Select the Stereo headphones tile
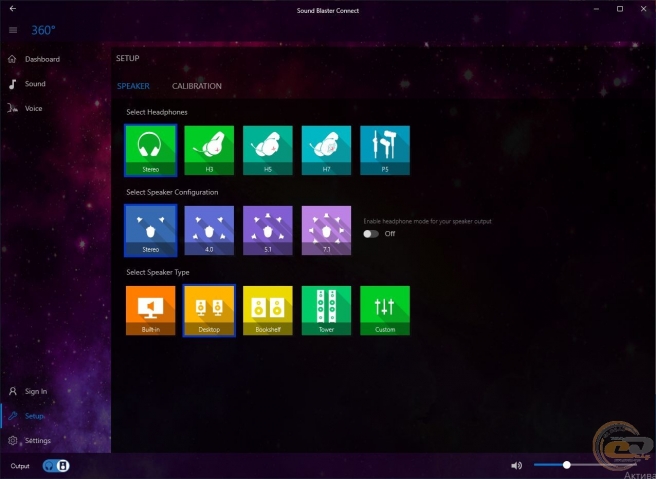Image resolution: width=656 pixels, height=479 pixels. pos(151,150)
